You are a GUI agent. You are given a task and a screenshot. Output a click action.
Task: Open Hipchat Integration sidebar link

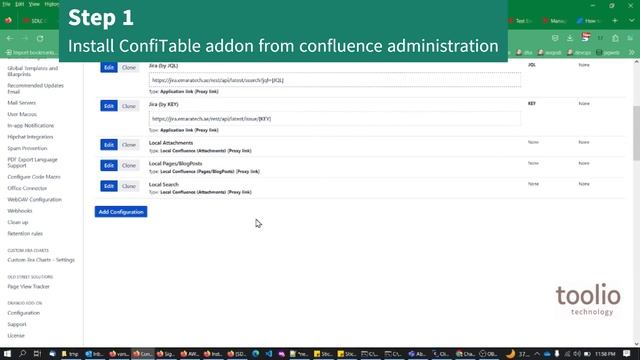[x=30, y=137]
